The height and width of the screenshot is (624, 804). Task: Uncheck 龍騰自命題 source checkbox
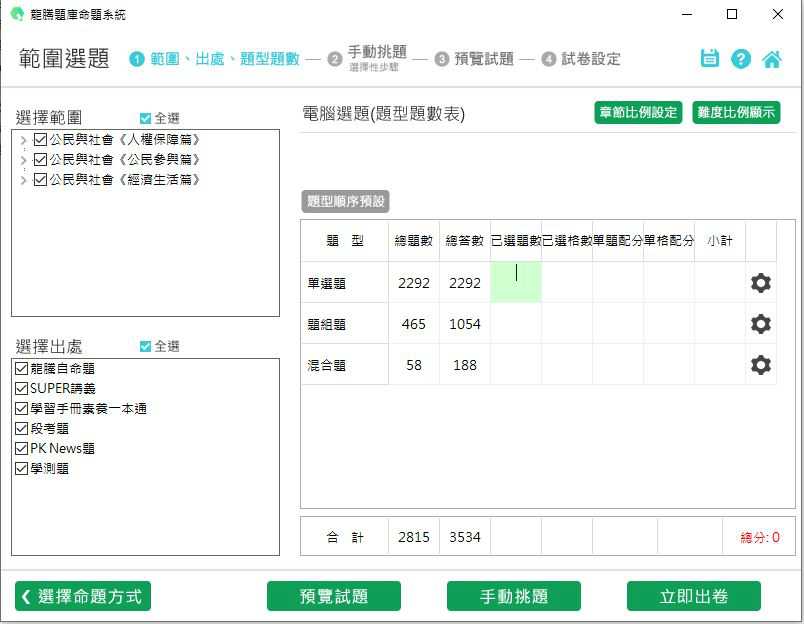pyautogui.click(x=22, y=368)
